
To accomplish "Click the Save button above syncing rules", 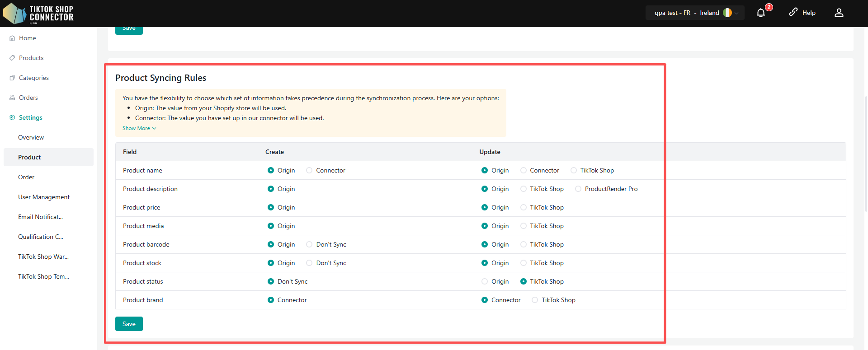I will (129, 30).
